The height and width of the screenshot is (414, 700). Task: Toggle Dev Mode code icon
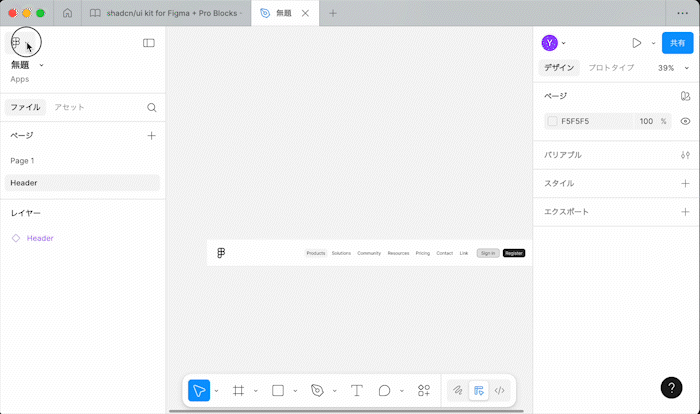tap(500, 391)
